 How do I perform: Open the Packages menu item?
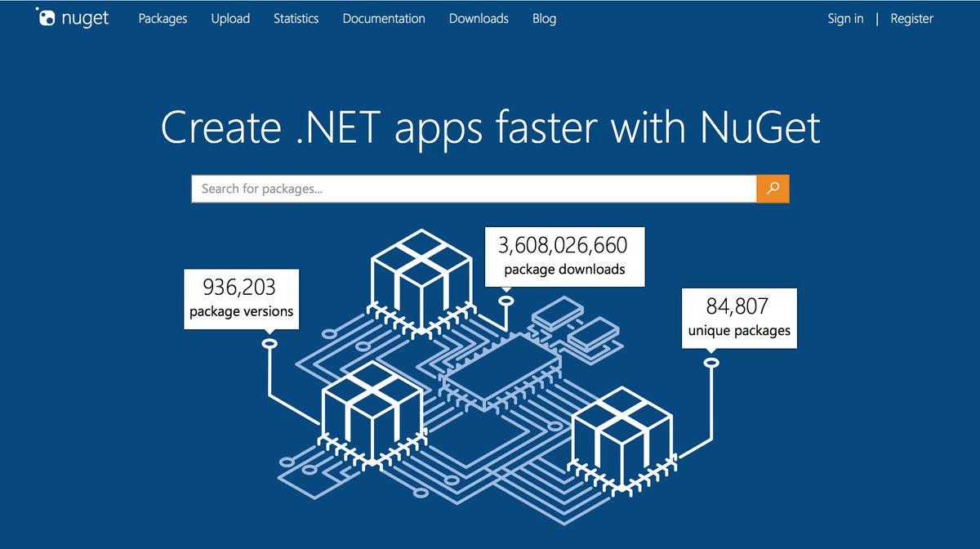tap(163, 18)
